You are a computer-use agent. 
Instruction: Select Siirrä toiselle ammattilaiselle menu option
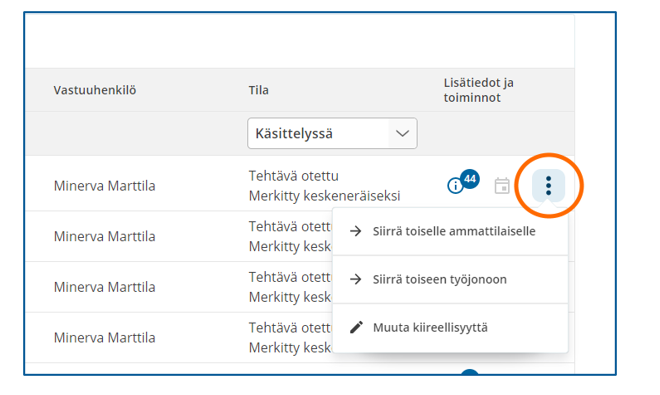coord(450,231)
